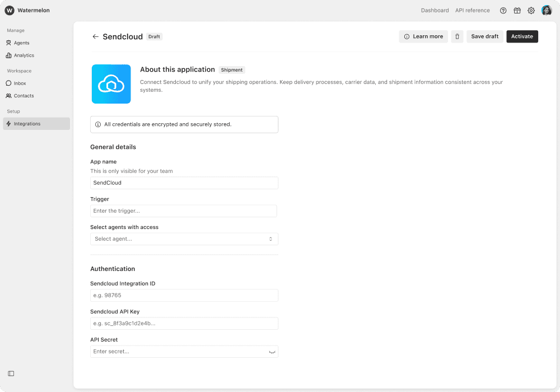This screenshot has width=560, height=392.
Task: Click the Watermelon workspace name
Action: pyautogui.click(x=34, y=10)
